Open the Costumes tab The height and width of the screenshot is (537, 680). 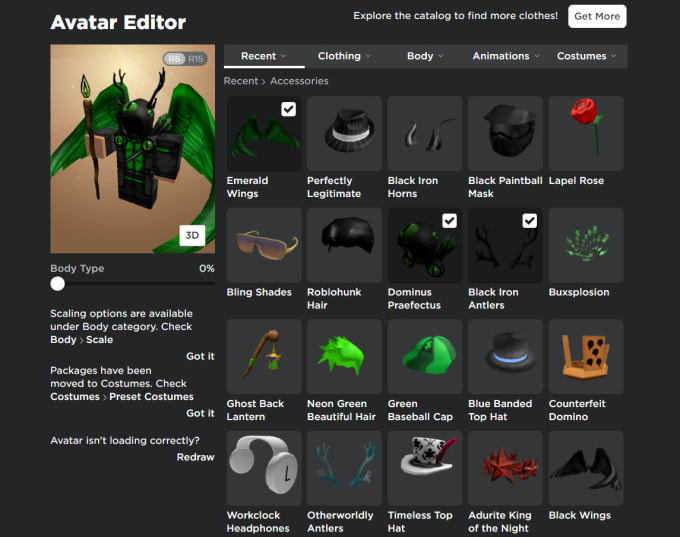tap(587, 56)
